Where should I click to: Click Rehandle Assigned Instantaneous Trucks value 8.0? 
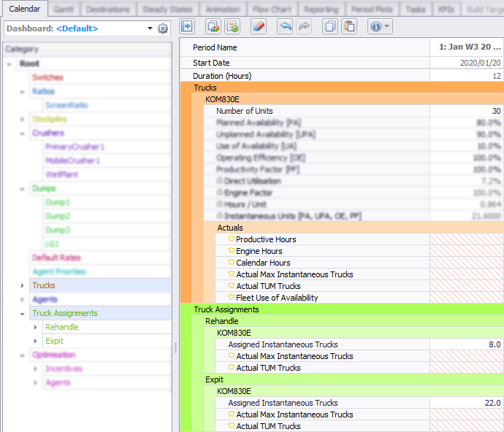click(466, 344)
